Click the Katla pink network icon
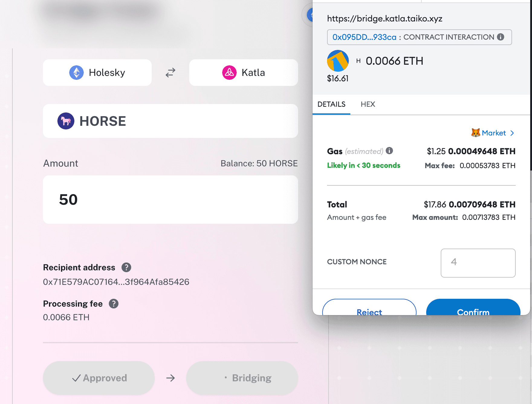The height and width of the screenshot is (404, 532). (x=229, y=73)
